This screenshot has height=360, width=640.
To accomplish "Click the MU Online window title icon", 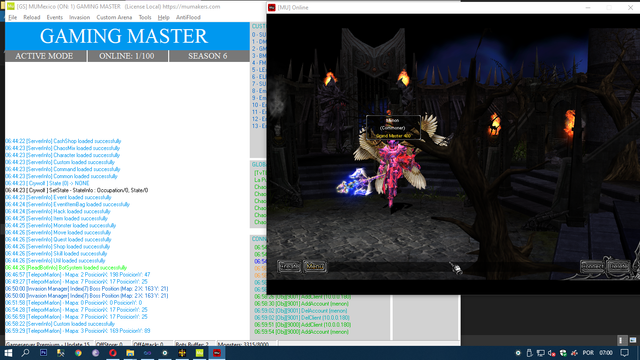I will 271,7.
